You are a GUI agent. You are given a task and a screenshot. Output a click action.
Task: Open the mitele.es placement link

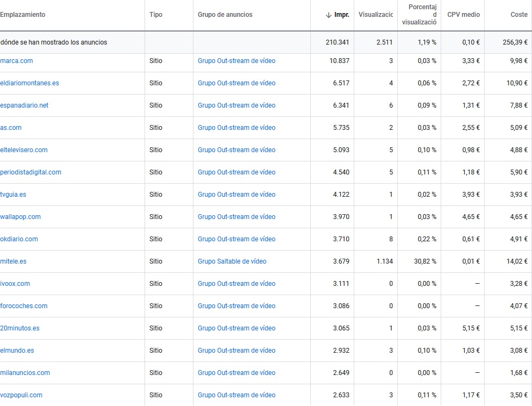tap(14, 261)
